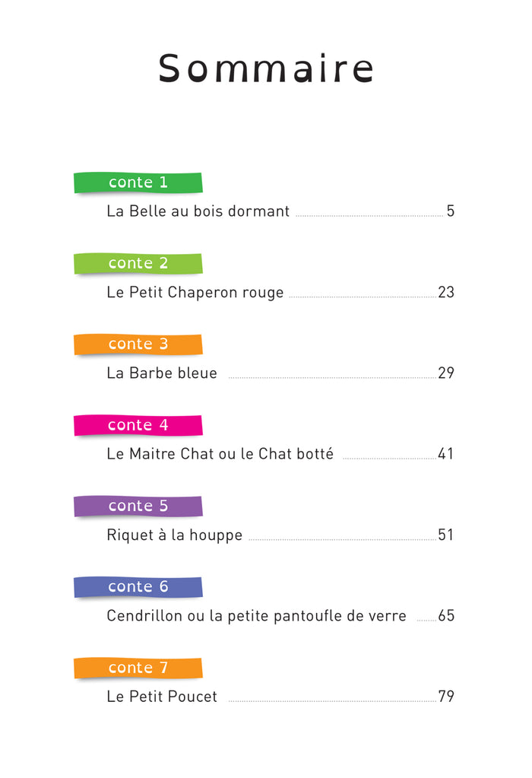The height and width of the screenshot is (778, 532).
Task: Go to La Barbe bleue
Action: pos(162,373)
